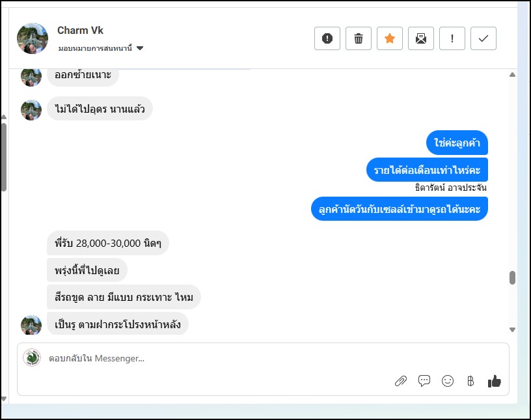Select message 'รายได้ต่อเดือนเท่าไหร่คะ'
The width and height of the screenshot is (531, 420).
pos(427,170)
